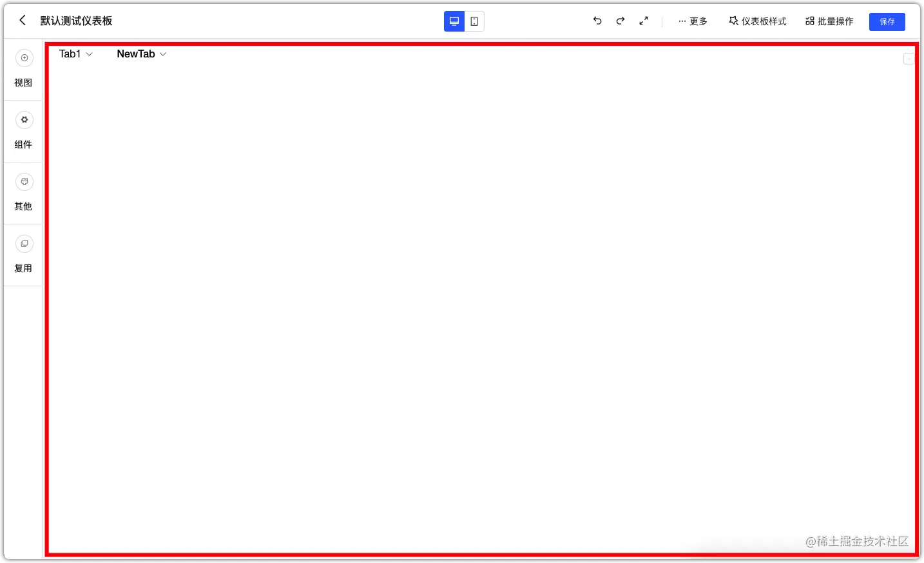Go back using the left arrow

tap(22, 20)
